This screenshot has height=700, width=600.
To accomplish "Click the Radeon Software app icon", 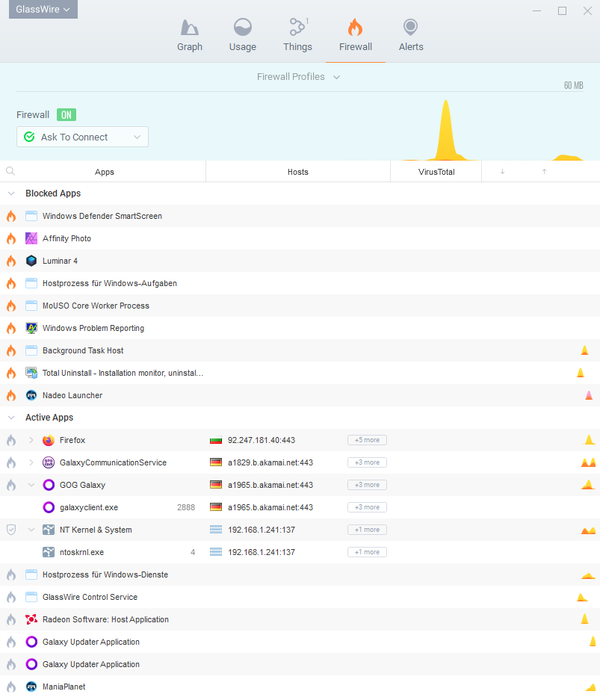I will pyautogui.click(x=31, y=619).
